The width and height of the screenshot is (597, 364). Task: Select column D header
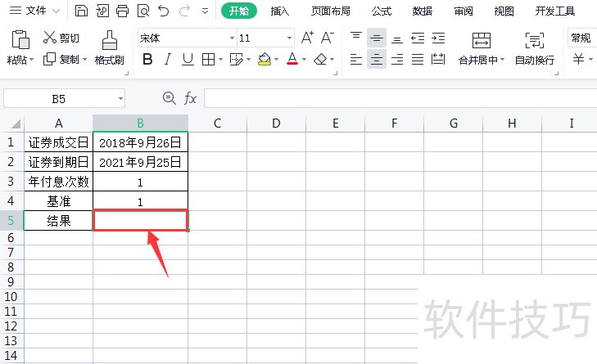(x=276, y=123)
